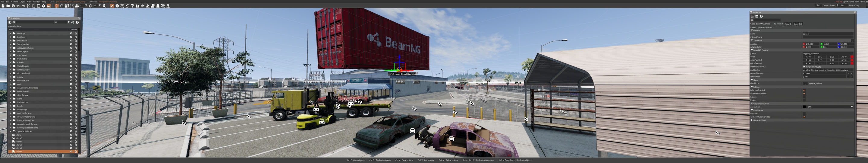Image resolution: width=868 pixels, height=163 pixels.
Task: Click the colorPalette0 red swatch
Action: click(852, 60)
